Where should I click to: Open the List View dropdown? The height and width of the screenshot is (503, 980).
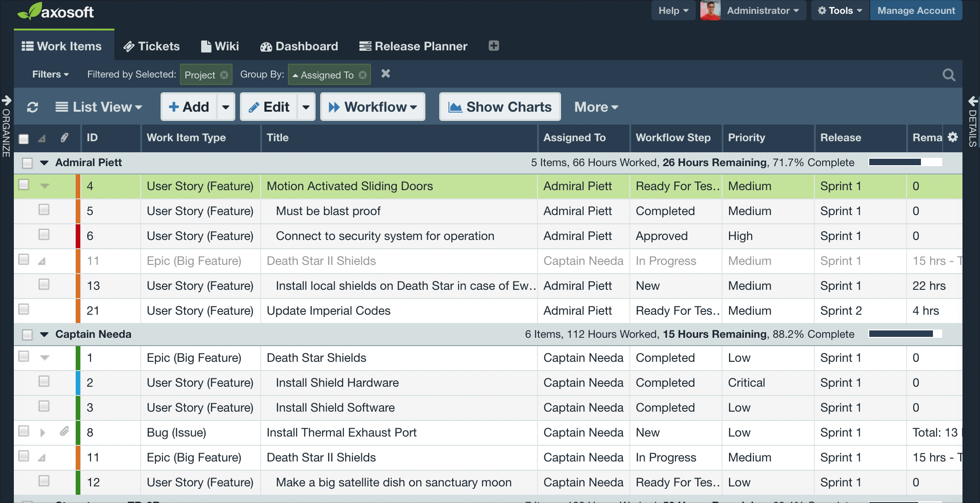coord(99,107)
